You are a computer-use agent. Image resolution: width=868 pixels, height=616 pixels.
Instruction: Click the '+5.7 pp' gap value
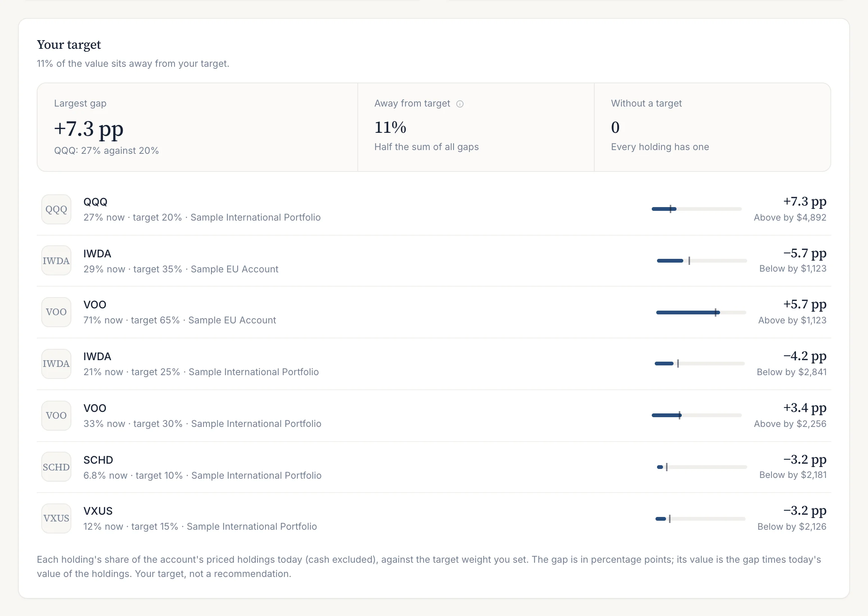pos(805,305)
